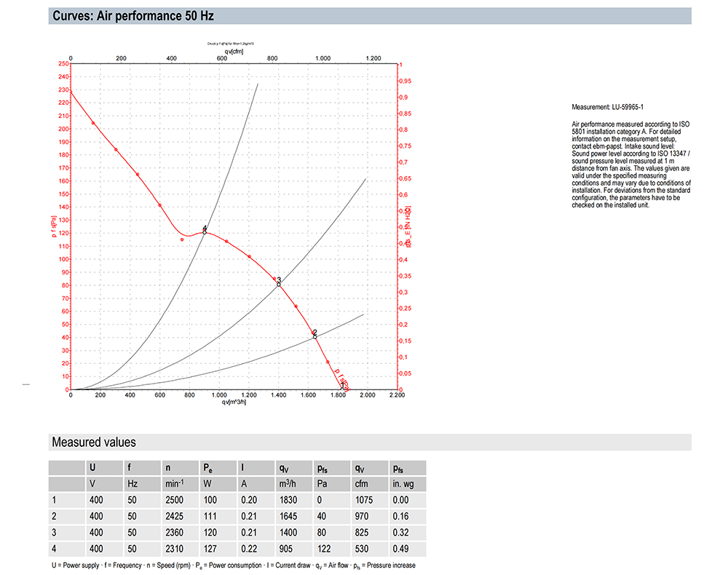Click operating point 1 marker at zero pressure

(342, 389)
